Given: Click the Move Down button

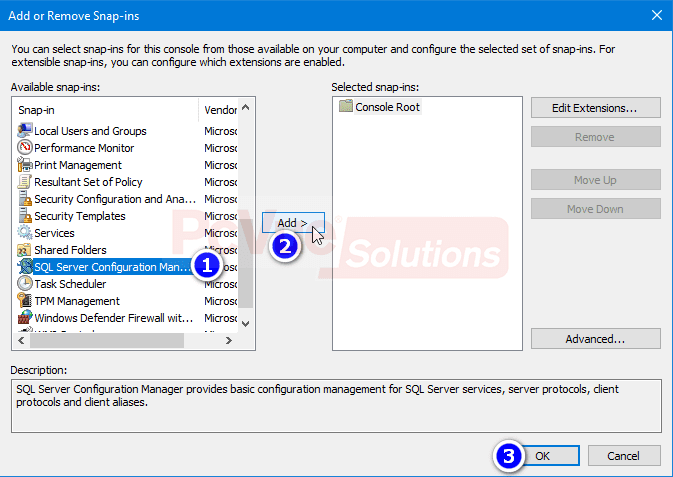Looking at the screenshot, I should pyautogui.click(x=595, y=209).
